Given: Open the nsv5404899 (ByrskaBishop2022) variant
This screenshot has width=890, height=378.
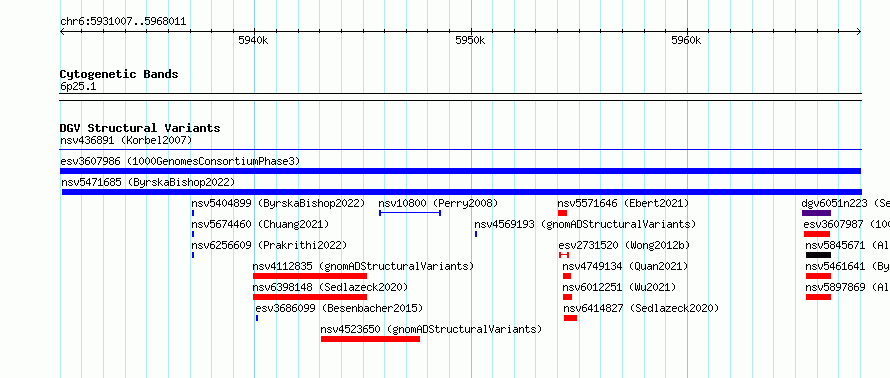Looking at the screenshot, I should 278,203.
